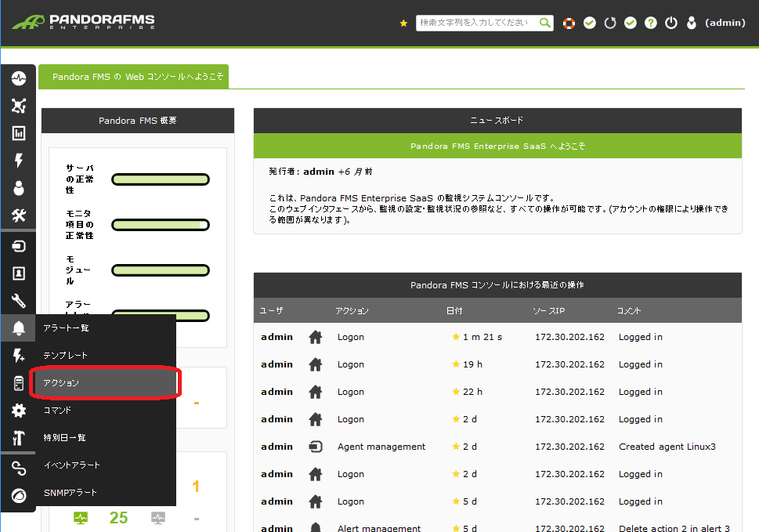The image size is (759, 532).
Task: Click the yellow favorite star in header
Action: (403, 23)
